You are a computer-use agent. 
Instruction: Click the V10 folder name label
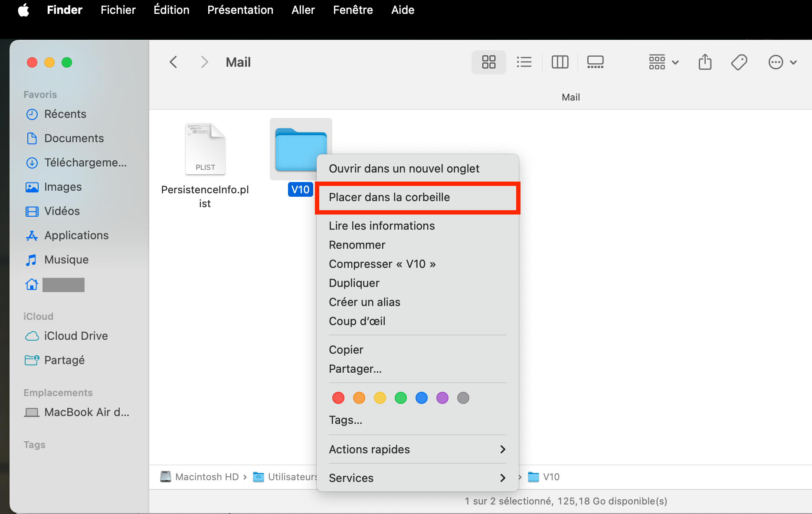point(300,189)
